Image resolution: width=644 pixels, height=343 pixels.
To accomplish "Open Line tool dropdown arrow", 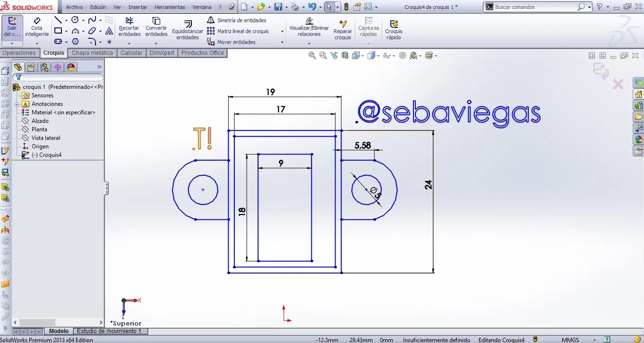I will [66, 20].
